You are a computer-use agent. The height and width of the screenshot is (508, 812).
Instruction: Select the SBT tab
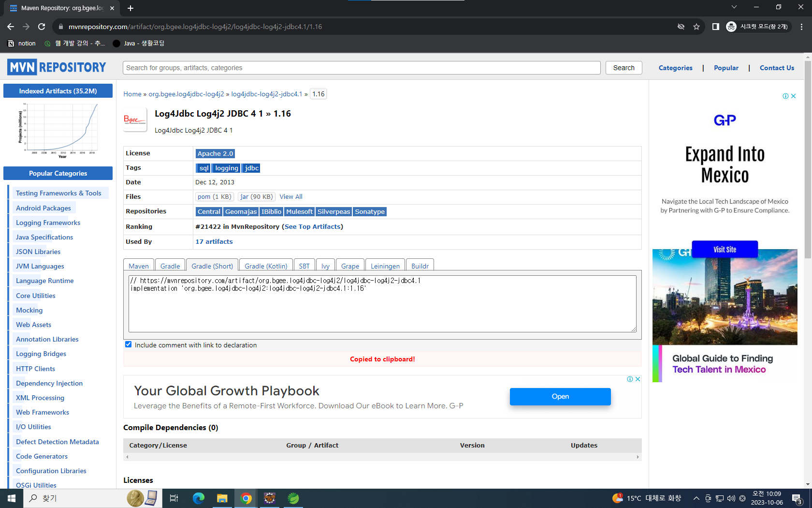point(304,266)
